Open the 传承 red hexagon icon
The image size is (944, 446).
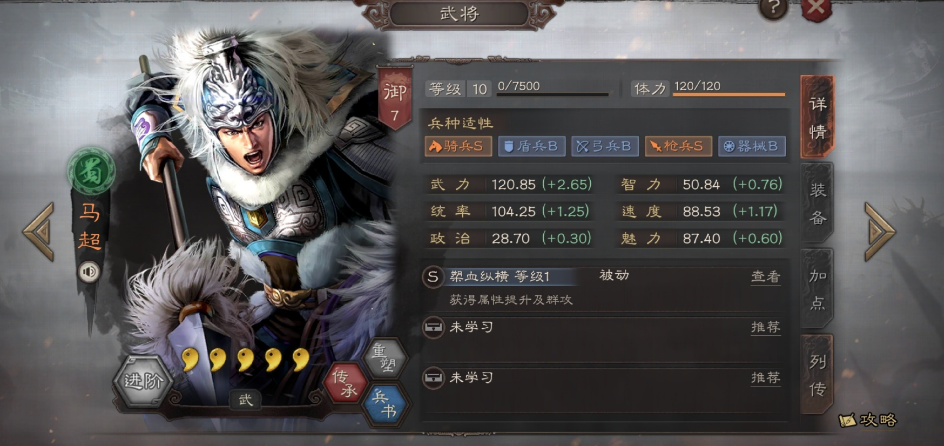346,383
